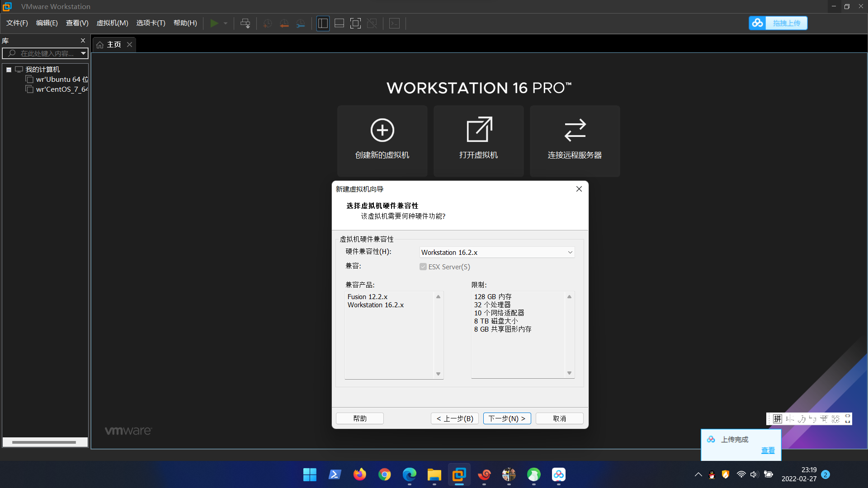
Task: Switch to the 主页 home tab
Action: (114, 45)
